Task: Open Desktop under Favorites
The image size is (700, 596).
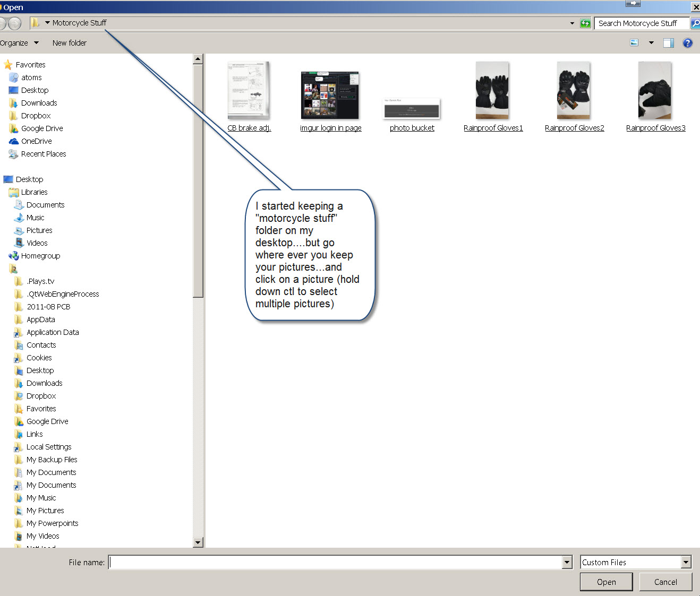Action: pyautogui.click(x=35, y=90)
